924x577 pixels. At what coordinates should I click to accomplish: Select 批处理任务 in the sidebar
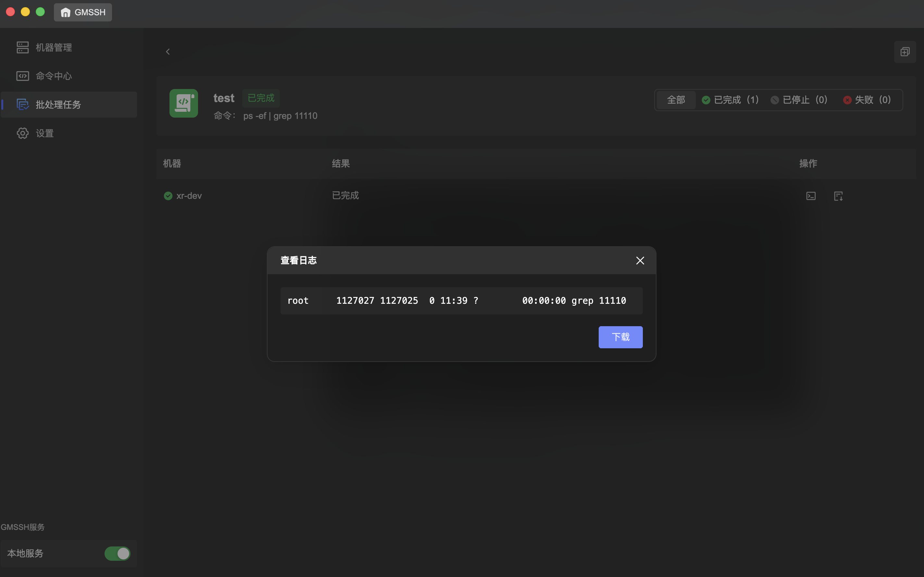tap(69, 105)
